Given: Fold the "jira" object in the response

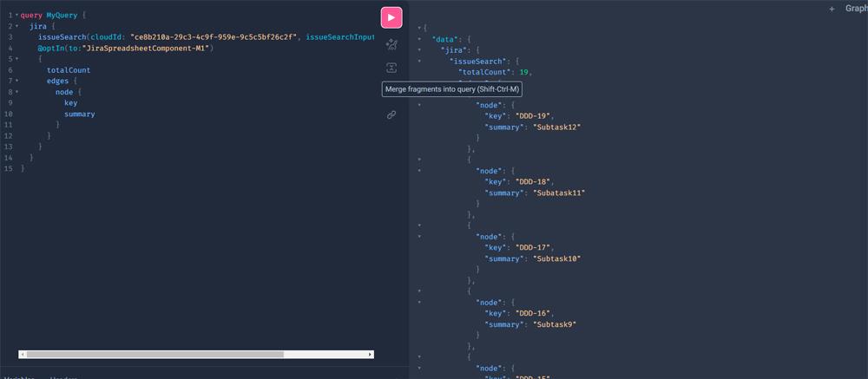Looking at the screenshot, I should 419,50.
